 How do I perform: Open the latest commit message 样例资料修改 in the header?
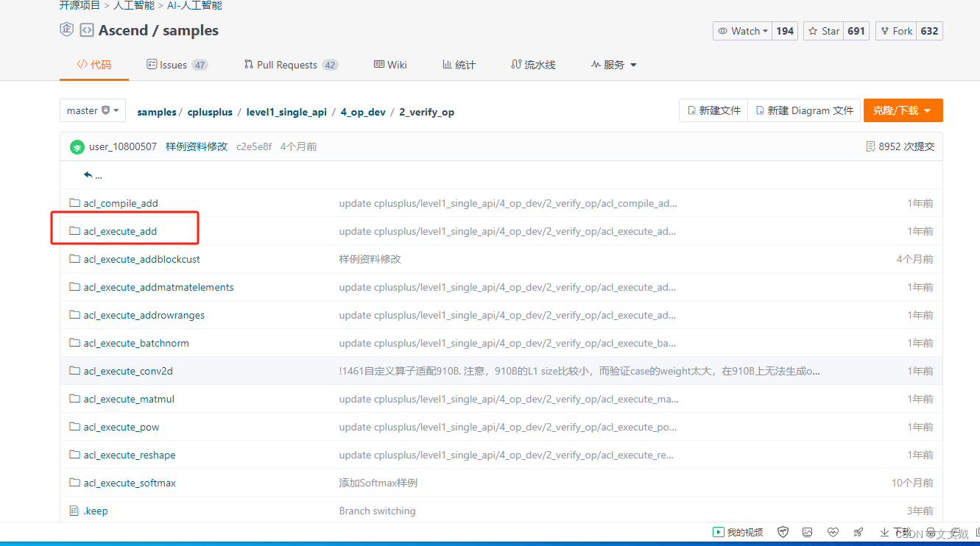(x=197, y=146)
